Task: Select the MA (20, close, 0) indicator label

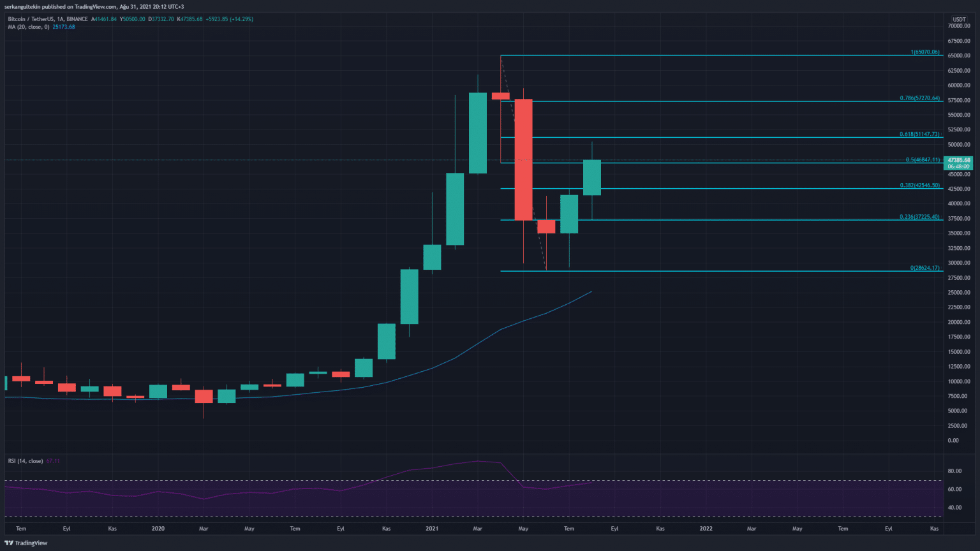Action: [29, 27]
